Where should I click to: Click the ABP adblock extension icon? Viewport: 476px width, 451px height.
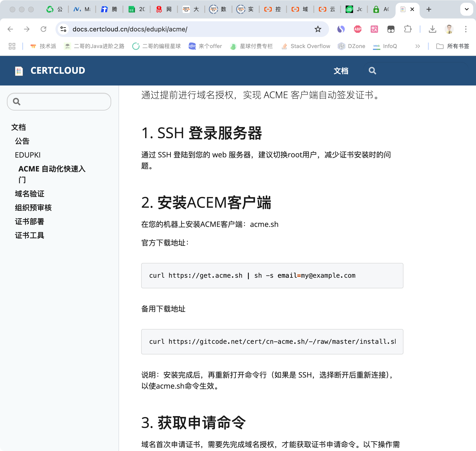tap(357, 29)
